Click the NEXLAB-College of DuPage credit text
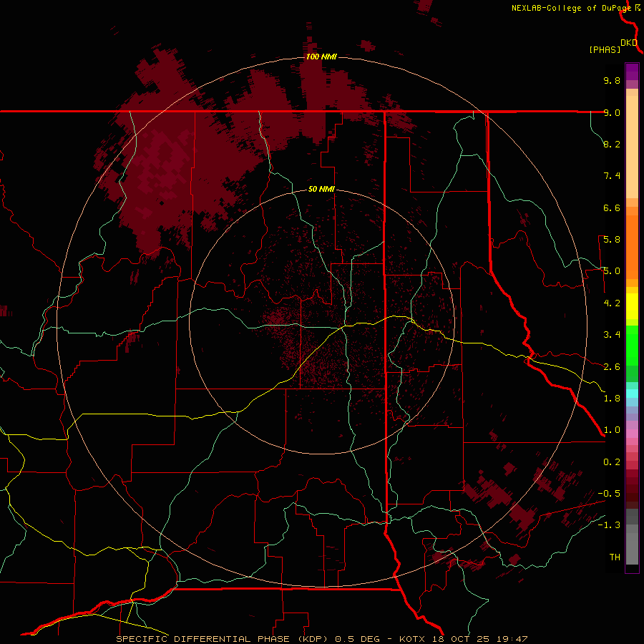644x644 pixels. click(x=571, y=8)
